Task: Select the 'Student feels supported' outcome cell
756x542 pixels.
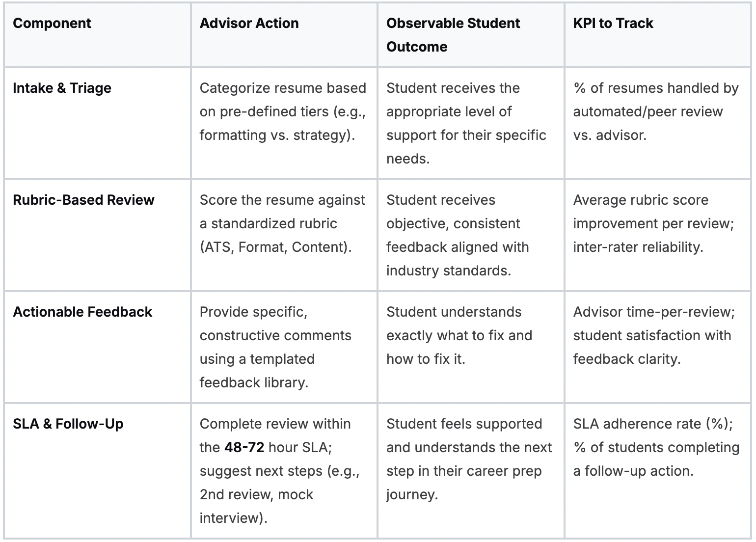Action: pos(468,459)
